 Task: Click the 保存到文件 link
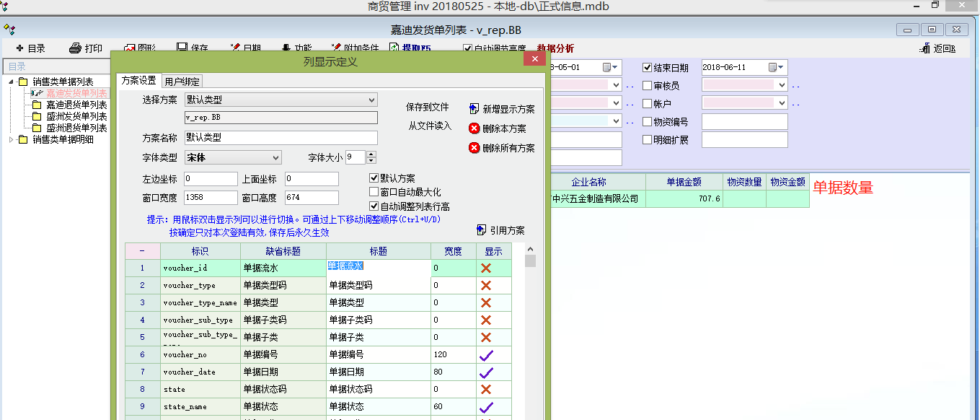click(x=428, y=107)
